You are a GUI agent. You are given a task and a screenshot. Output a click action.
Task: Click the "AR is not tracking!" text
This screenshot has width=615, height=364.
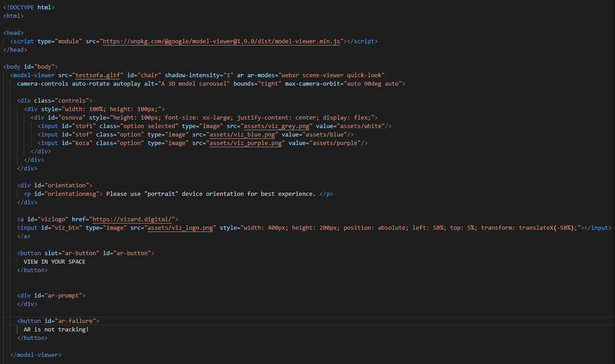click(x=56, y=329)
